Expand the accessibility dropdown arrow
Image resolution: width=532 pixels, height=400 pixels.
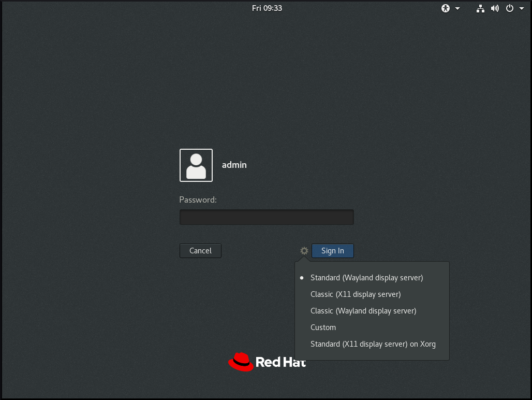pyautogui.click(x=457, y=8)
